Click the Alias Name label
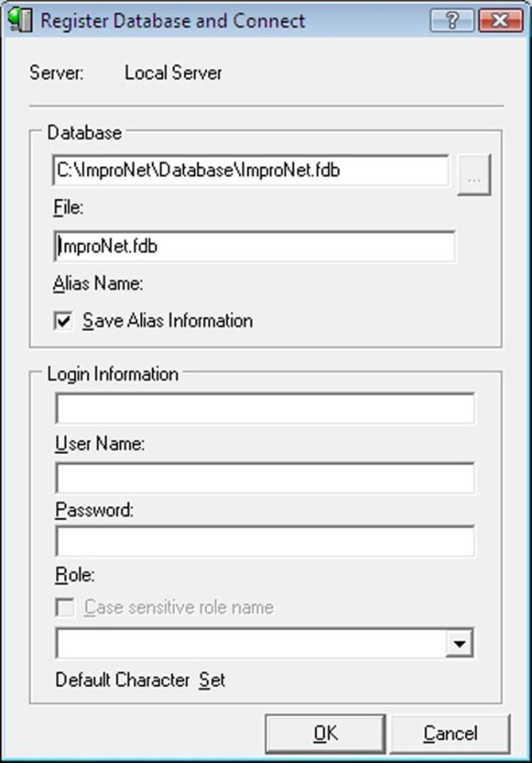The height and width of the screenshot is (763, 532). click(99, 283)
